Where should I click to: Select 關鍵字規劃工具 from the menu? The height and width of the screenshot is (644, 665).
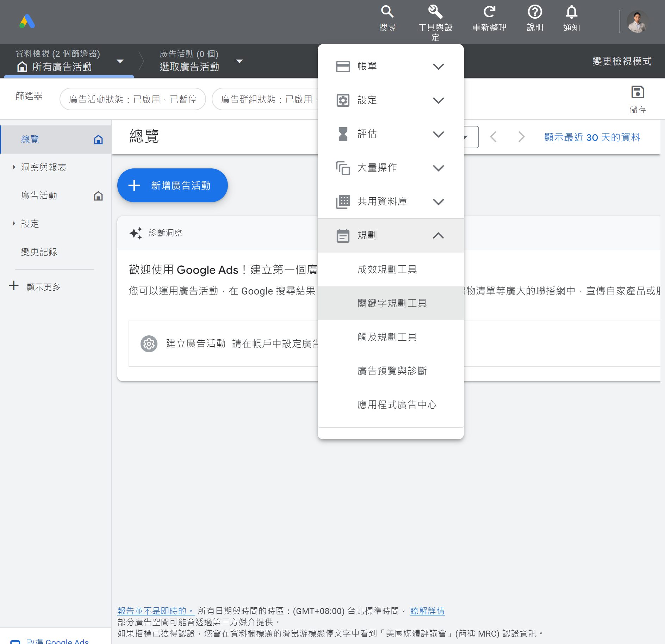pos(392,303)
